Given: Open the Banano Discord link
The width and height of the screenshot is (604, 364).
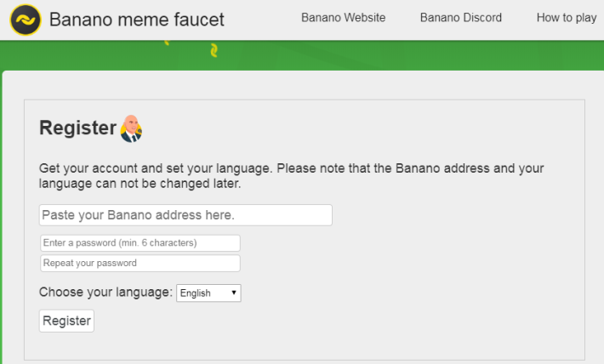Looking at the screenshot, I should 461,18.
